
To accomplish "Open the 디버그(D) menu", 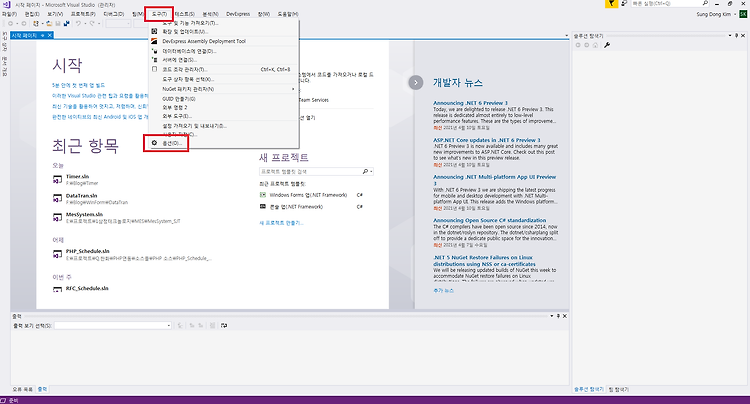I will [114, 14].
